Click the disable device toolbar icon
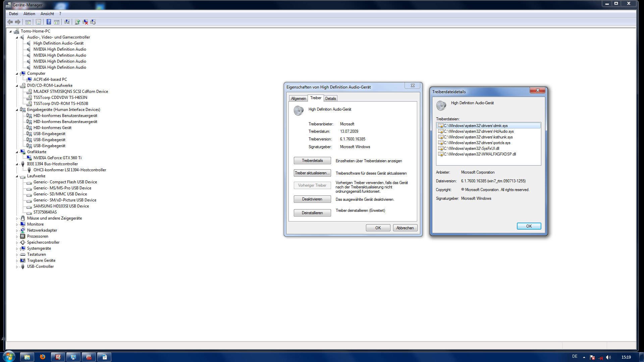The image size is (644, 362). click(93, 22)
